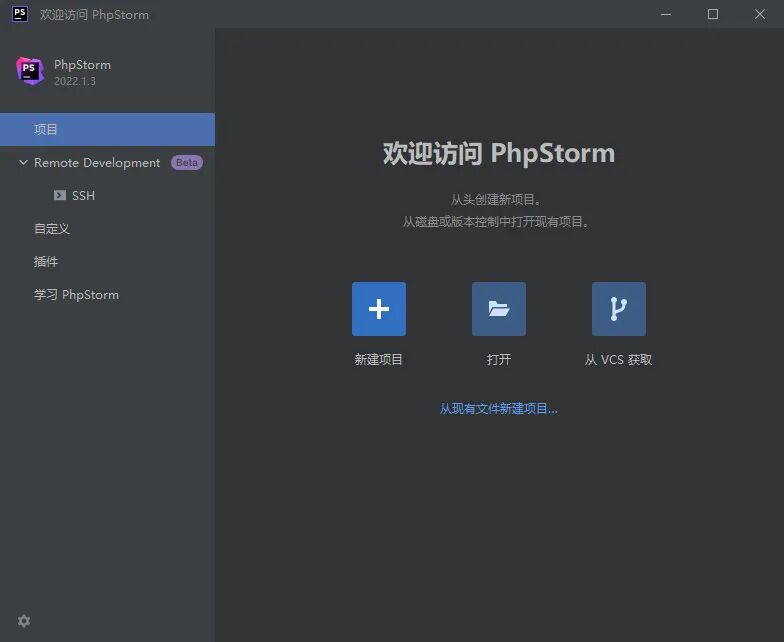Image resolution: width=784 pixels, height=642 pixels.
Task: Click the Open folder icon
Action: [498, 308]
